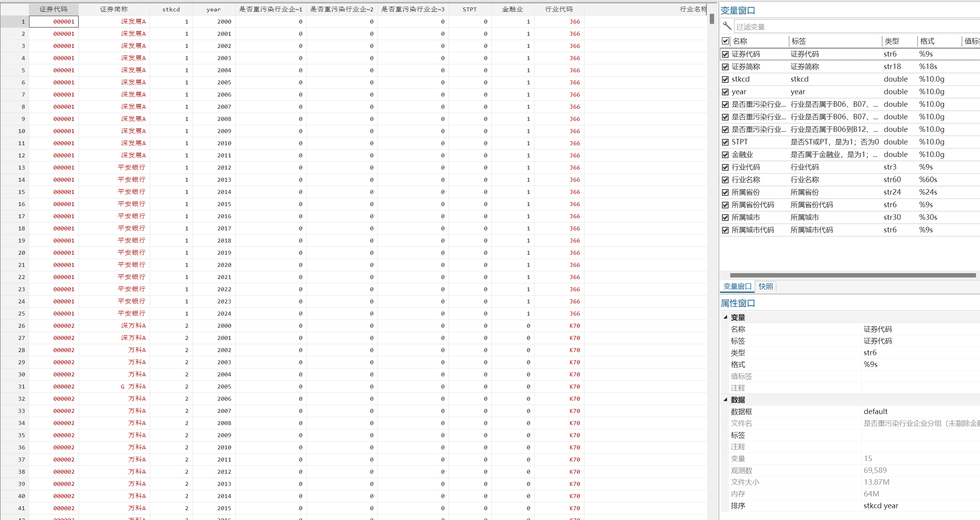Select row number 26 in data grid

(22, 326)
